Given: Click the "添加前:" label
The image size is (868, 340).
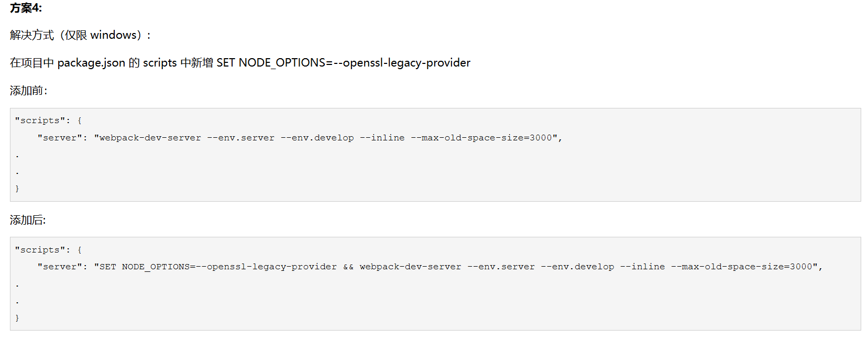Looking at the screenshot, I should [x=28, y=91].
